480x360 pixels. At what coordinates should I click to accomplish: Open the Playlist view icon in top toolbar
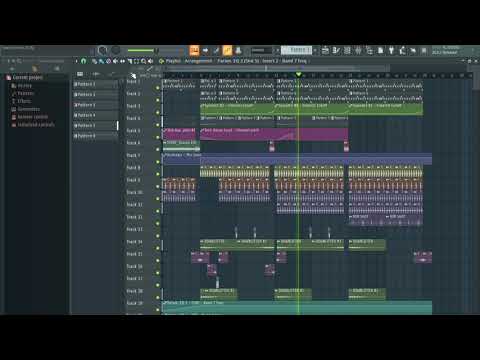(325, 51)
